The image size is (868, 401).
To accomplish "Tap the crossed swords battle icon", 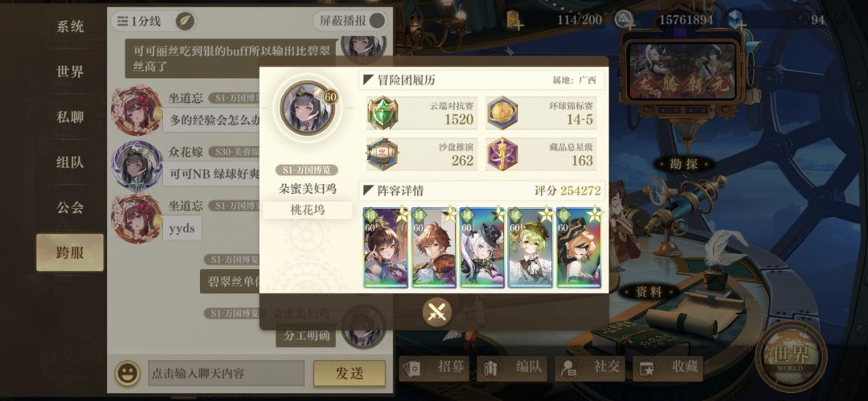I will 436,313.
